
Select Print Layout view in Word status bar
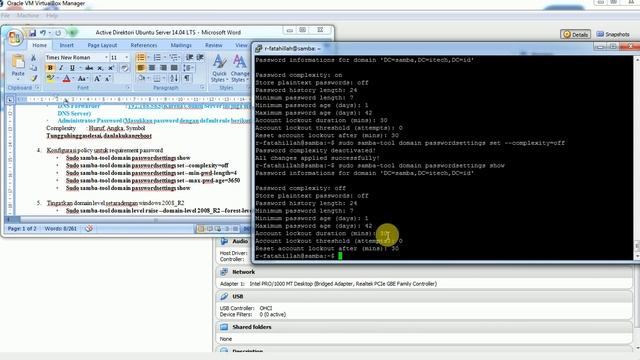point(200,229)
